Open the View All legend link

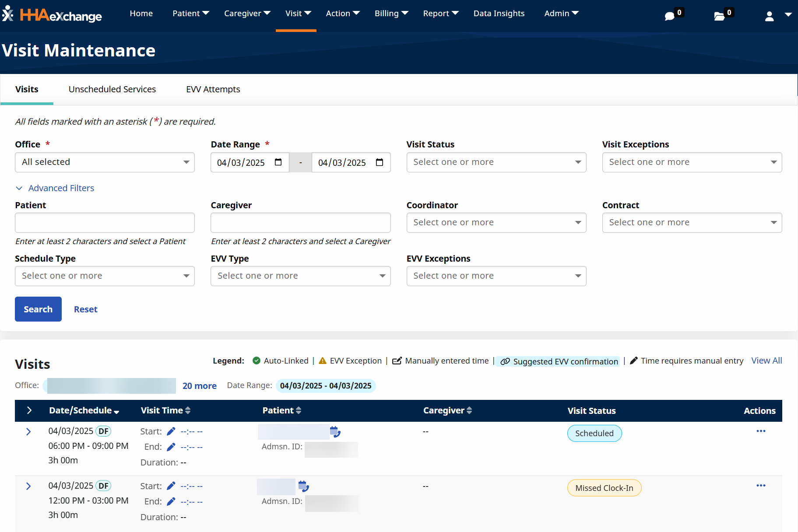coord(766,360)
